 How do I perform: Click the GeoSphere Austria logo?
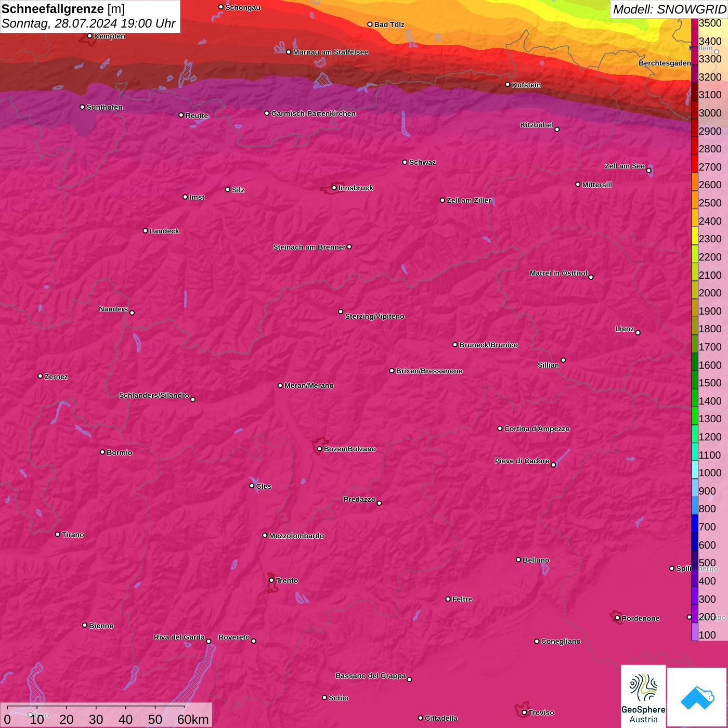(643, 696)
